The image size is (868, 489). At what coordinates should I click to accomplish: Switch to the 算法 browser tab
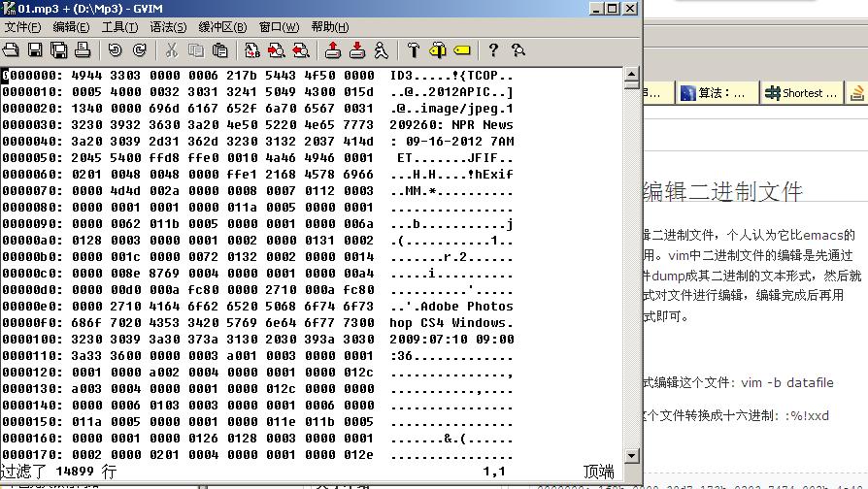point(716,92)
